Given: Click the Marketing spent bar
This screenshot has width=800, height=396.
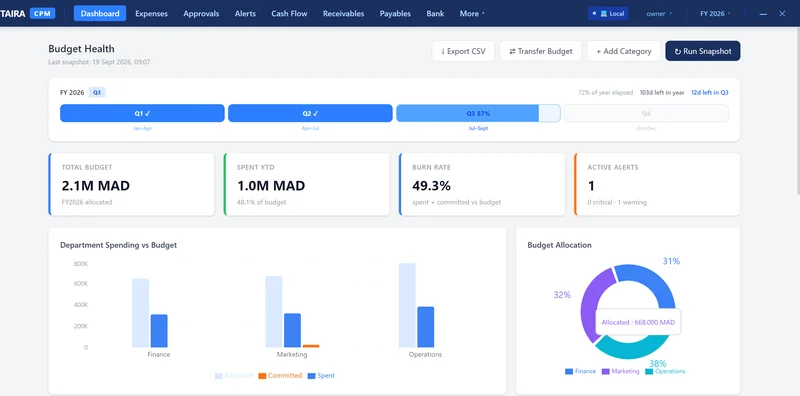Looking at the screenshot, I should (292, 330).
